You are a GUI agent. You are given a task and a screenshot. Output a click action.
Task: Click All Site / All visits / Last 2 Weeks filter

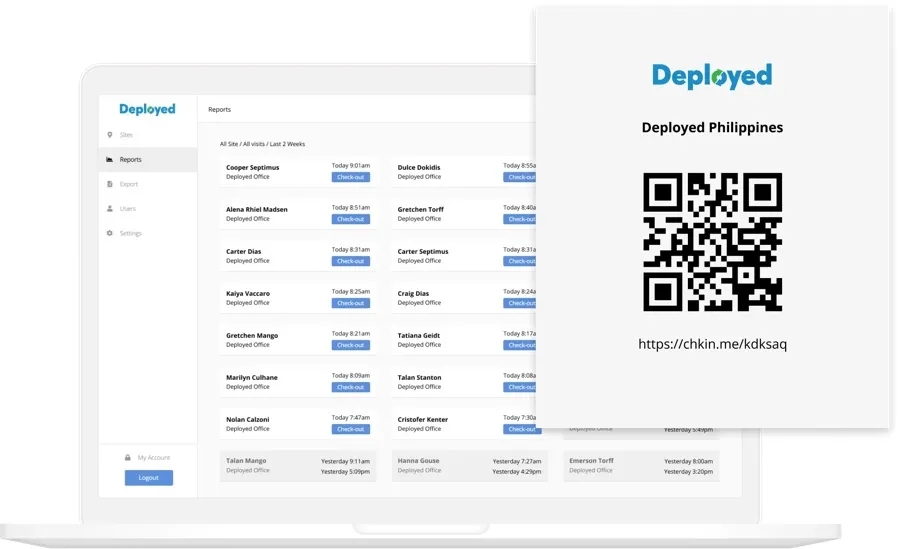(262, 144)
